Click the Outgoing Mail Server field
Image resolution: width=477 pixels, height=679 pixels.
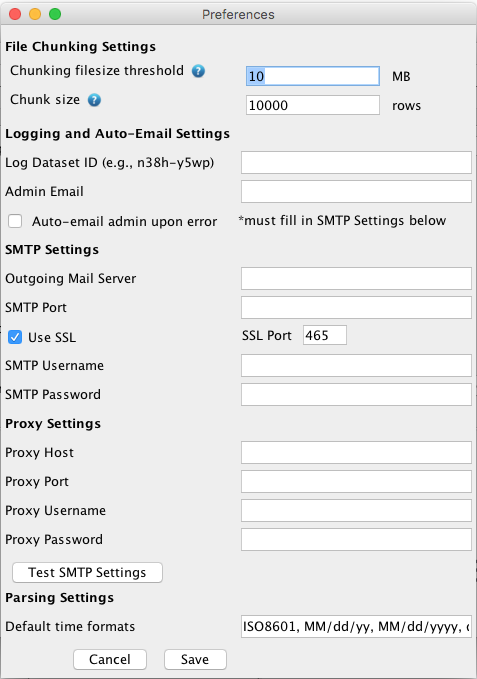[x=356, y=278]
